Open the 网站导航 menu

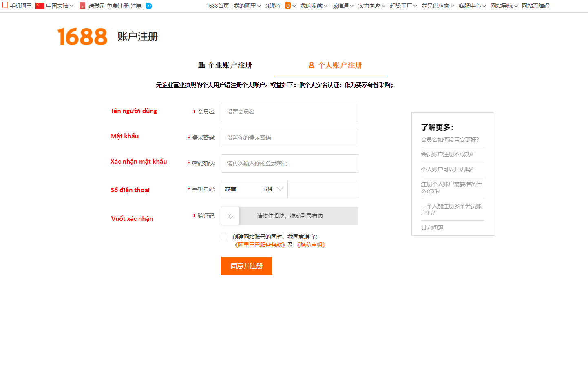504,6
